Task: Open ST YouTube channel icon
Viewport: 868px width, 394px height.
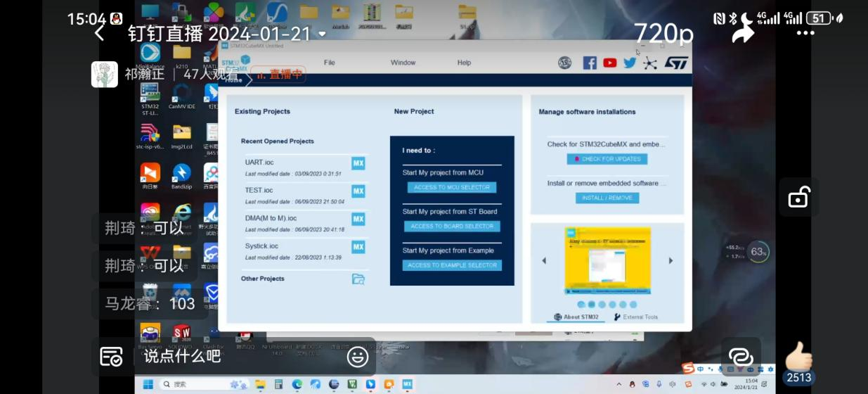Action: [609, 63]
